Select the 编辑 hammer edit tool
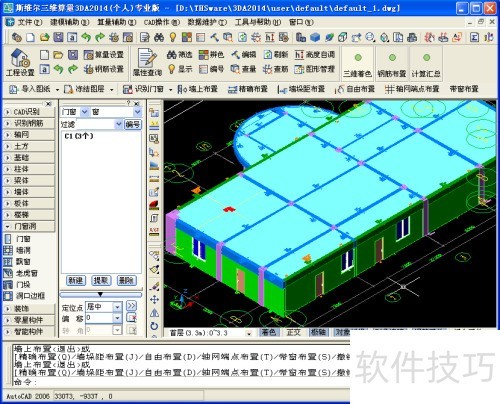The image size is (500, 404). [x=244, y=55]
